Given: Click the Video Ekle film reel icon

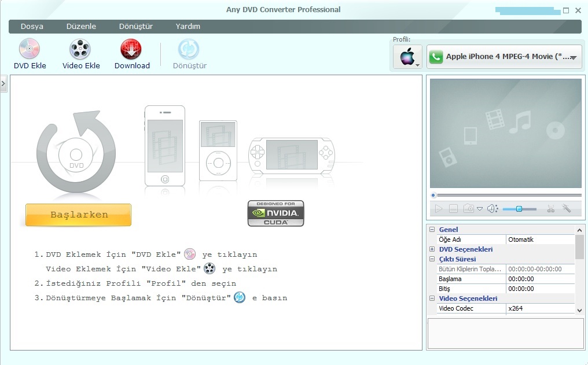Looking at the screenshot, I should tap(80, 50).
